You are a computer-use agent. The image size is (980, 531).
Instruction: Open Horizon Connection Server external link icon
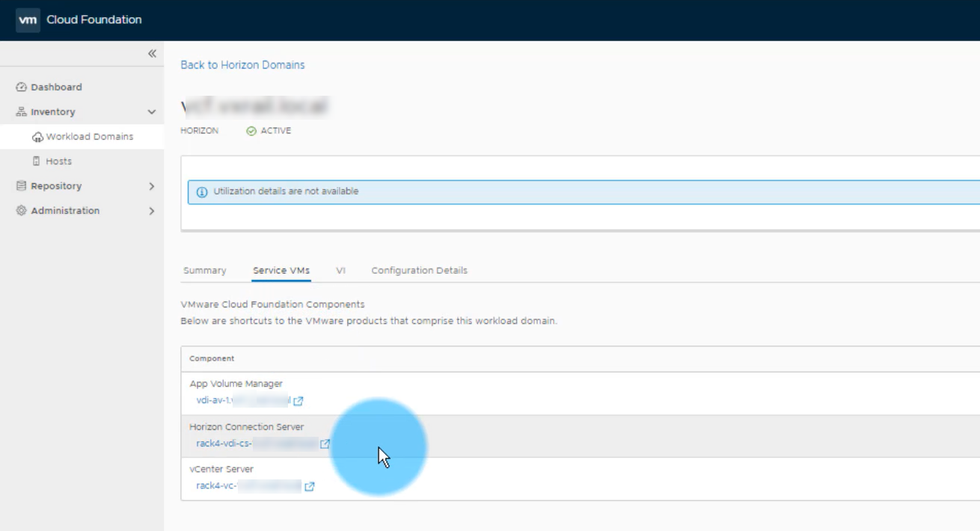(x=325, y=444)
